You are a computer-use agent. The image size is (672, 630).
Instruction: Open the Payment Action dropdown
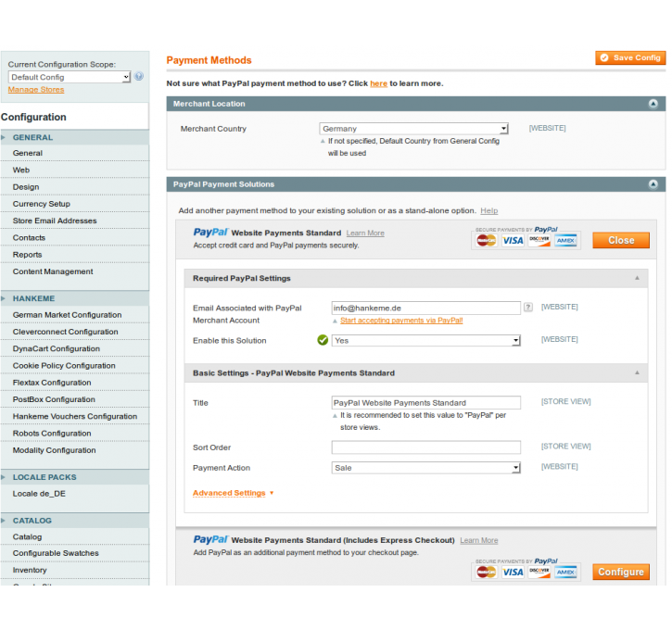tap(426, 468)
